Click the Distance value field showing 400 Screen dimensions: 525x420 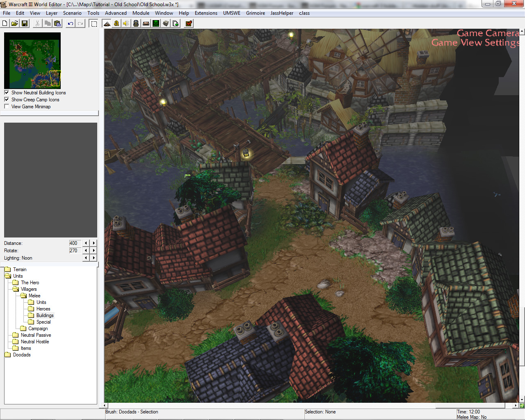(x=75, y=243)
